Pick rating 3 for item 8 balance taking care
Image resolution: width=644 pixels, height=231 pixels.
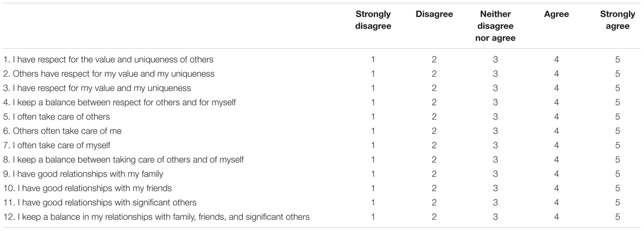click(495, 159)
